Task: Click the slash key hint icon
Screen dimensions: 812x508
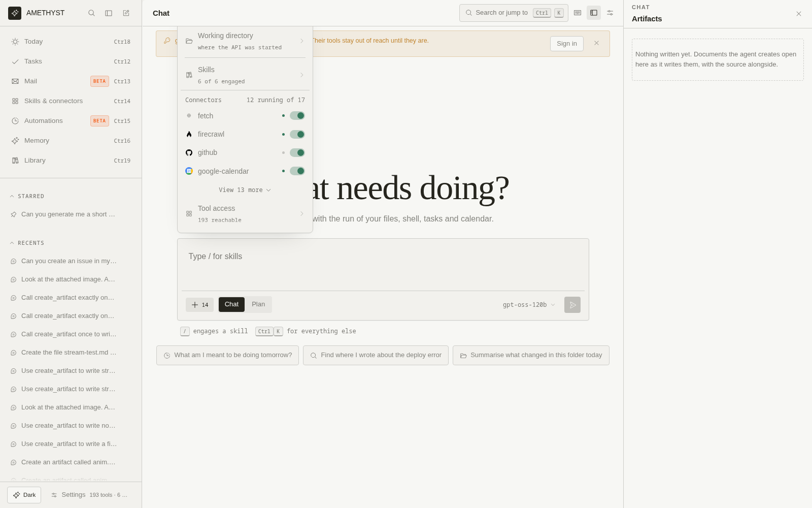Action: click(185, 331)
